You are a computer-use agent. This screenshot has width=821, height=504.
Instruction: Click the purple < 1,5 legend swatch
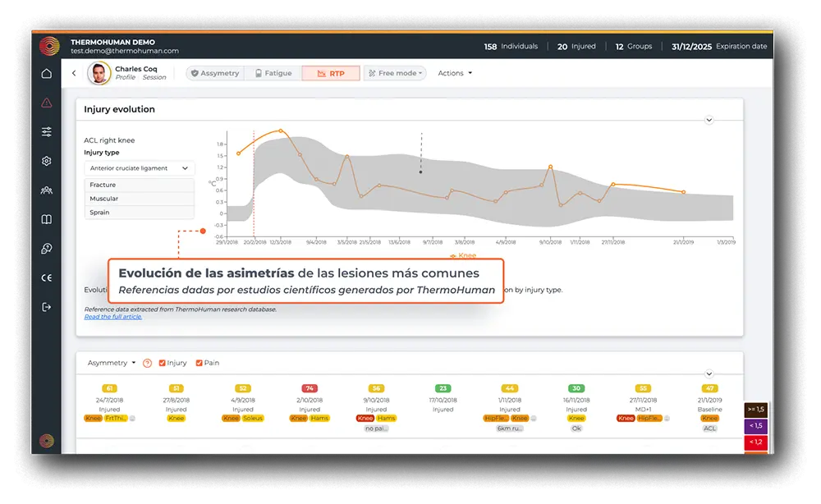[755, 426]
